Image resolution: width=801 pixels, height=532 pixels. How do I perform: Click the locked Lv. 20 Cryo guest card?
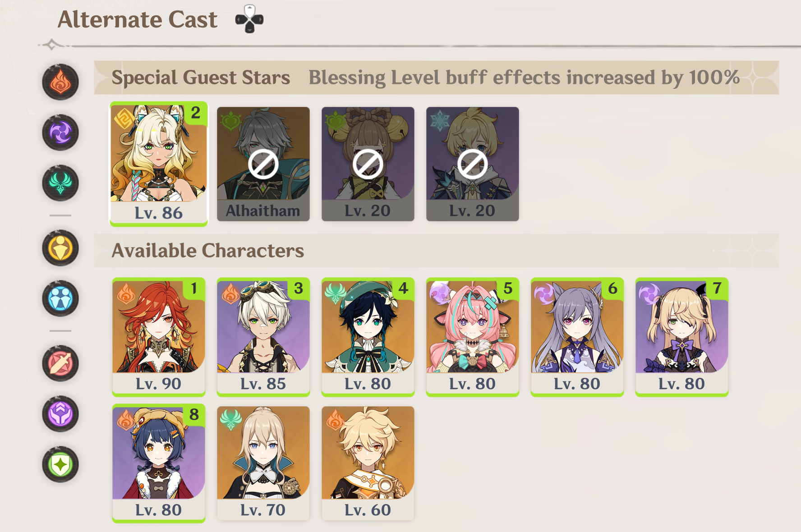click(x=473, y=164)
